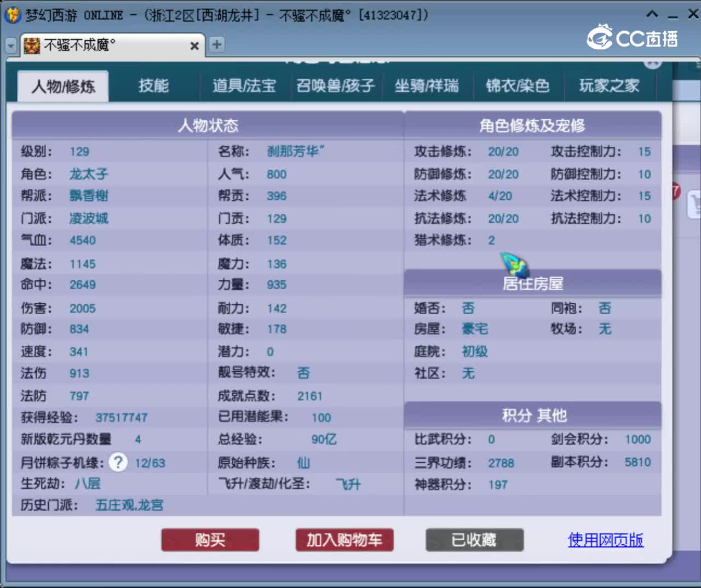Click the 法术修炼 value 4/20
Image resolution: width=701 pixels, height=588 pixels.
[x=500, y=196]
